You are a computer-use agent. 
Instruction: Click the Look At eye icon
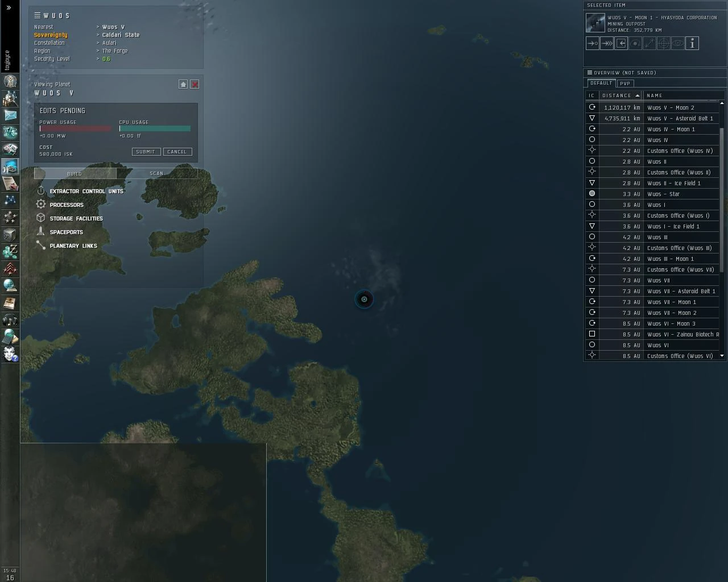pos(678,43)
